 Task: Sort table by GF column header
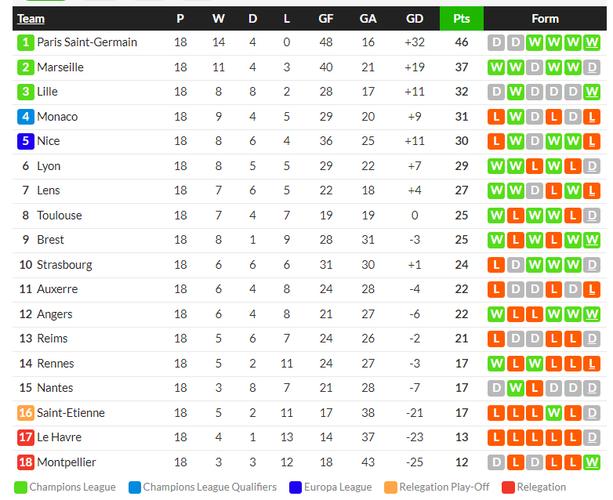click(326, 18)
